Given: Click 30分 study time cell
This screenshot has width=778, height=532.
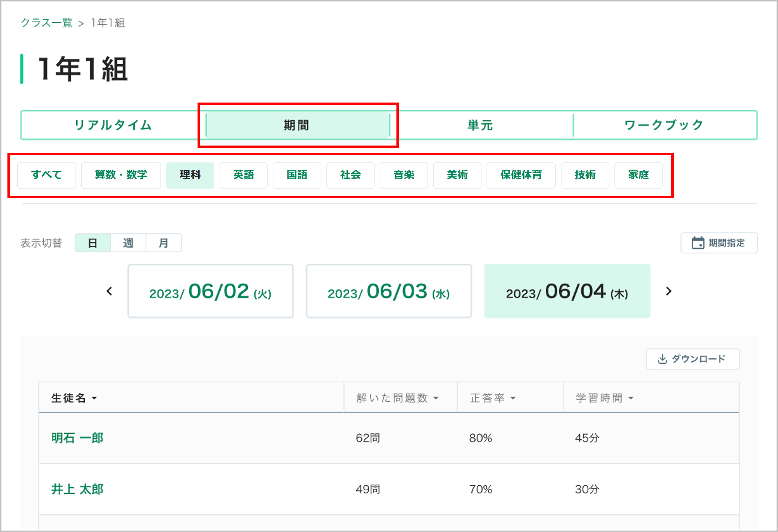Looking at the screenshot, I should click(587, 490).
